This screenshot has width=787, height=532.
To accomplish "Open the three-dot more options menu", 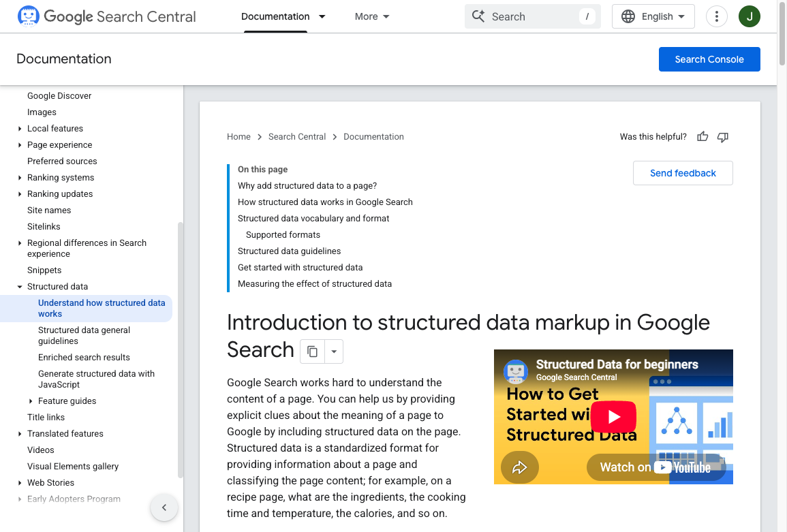I will coord(717,16).
